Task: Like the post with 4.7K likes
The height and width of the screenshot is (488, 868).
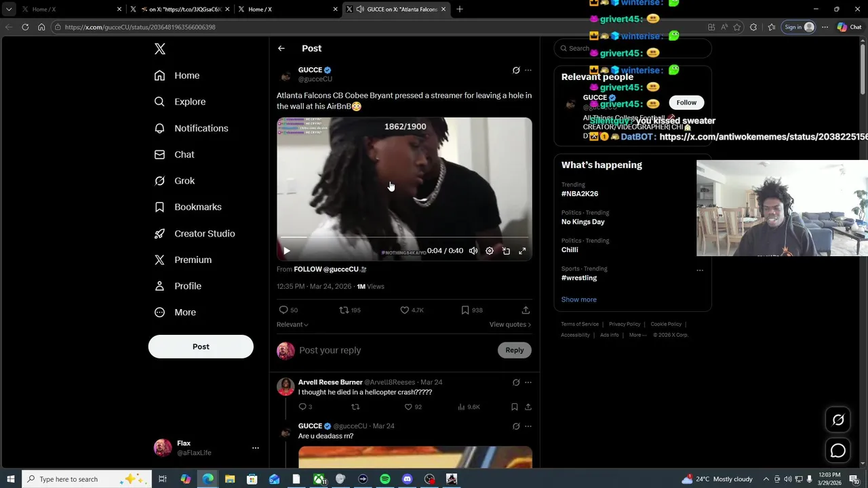Action: (404, 310)
